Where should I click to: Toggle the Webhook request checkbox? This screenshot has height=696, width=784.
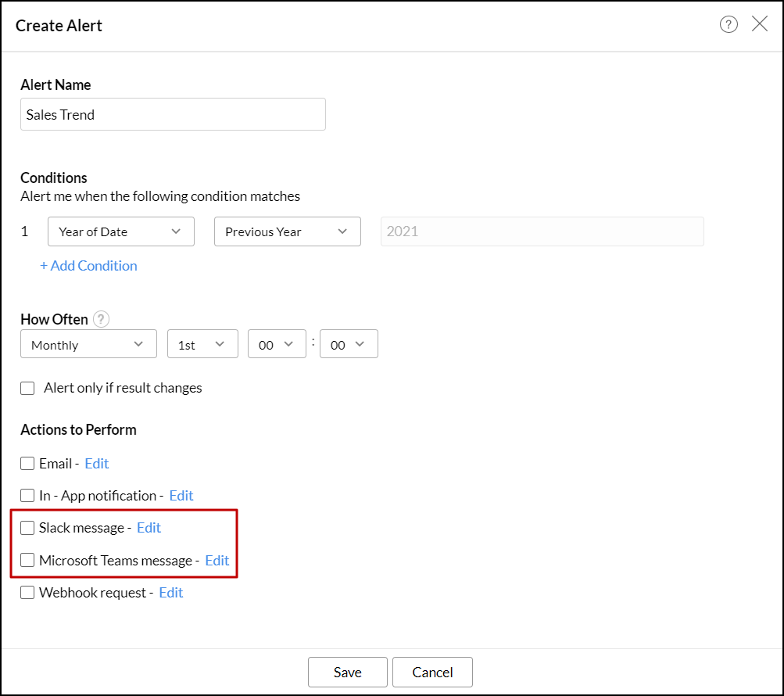coord(27,593)
